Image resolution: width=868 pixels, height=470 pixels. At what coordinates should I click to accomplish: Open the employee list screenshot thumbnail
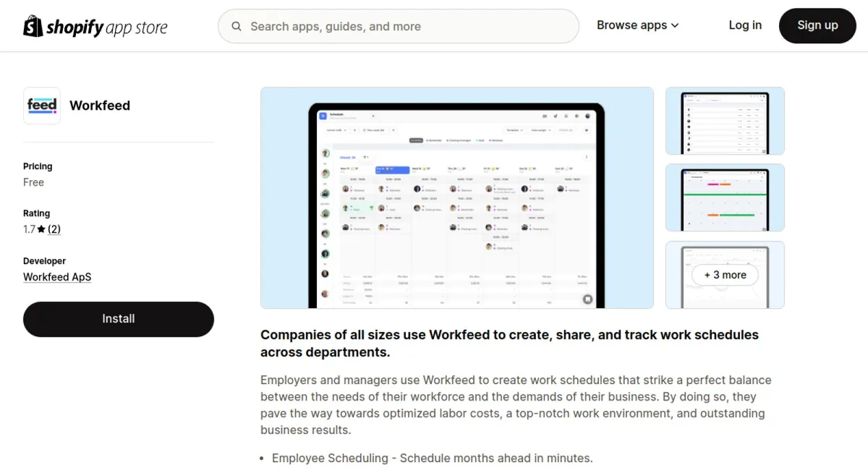(725, 121)
